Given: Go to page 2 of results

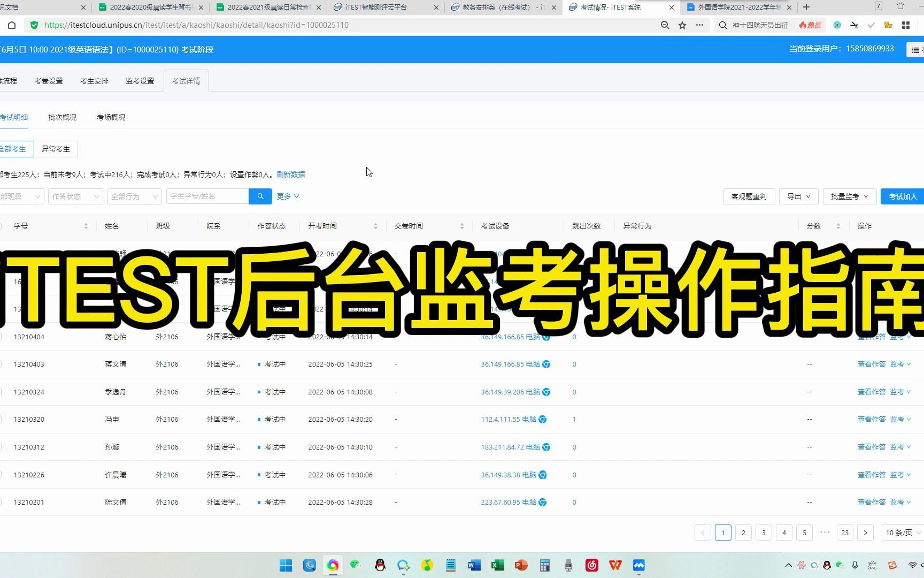Looking at the screenshot, I should 743,533.
